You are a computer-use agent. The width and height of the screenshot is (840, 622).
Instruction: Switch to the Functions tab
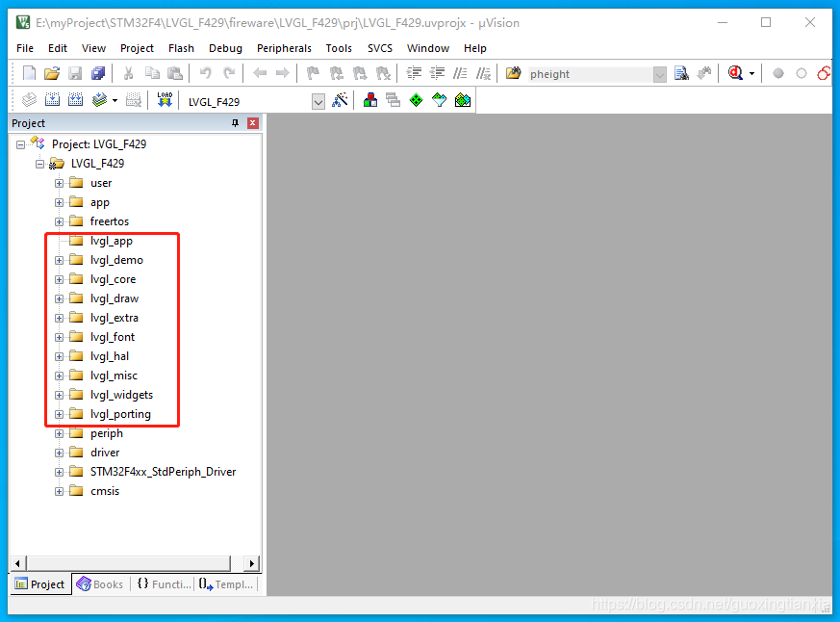[164, 583]
